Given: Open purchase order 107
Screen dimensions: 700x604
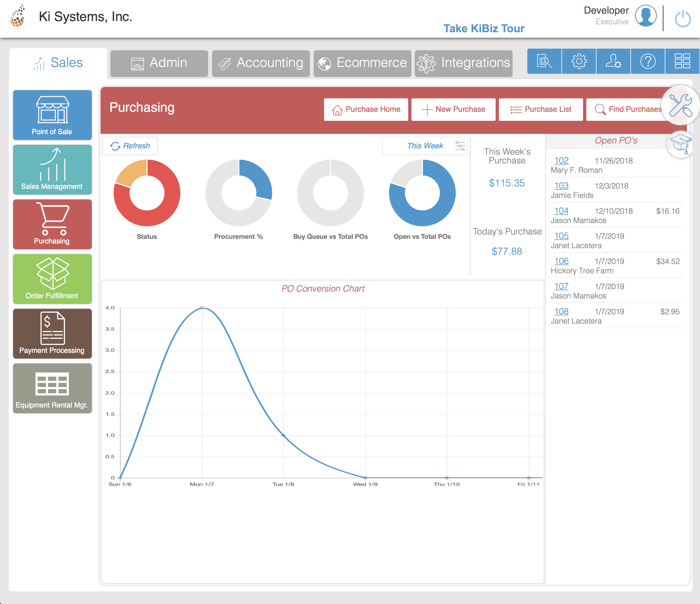Looking at the screenshot, I should [x=561, y=286].
